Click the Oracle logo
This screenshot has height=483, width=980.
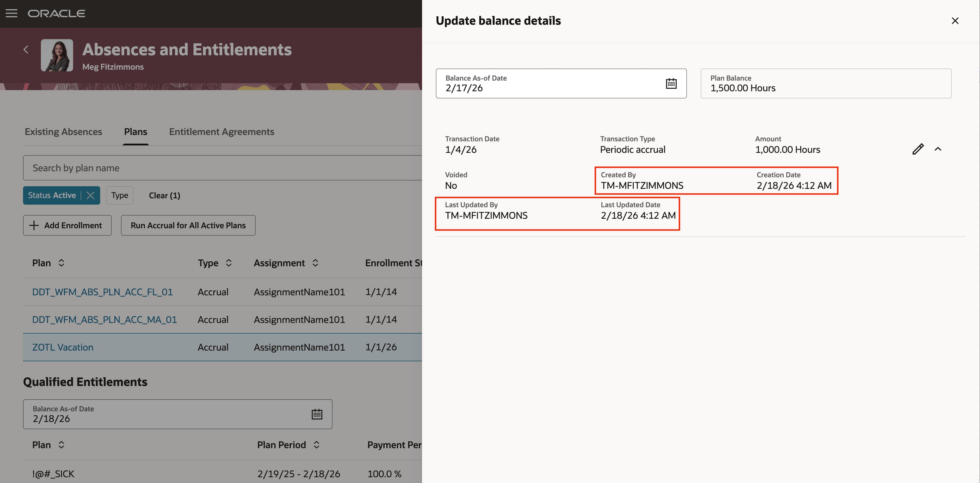[x=56, y=13]
